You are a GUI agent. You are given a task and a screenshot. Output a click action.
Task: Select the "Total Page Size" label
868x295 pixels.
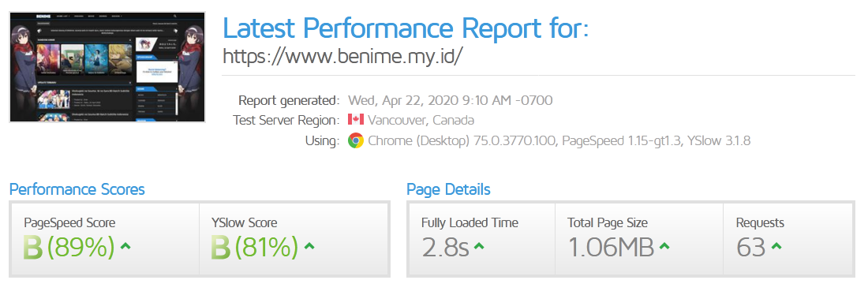tap(608, 223)
